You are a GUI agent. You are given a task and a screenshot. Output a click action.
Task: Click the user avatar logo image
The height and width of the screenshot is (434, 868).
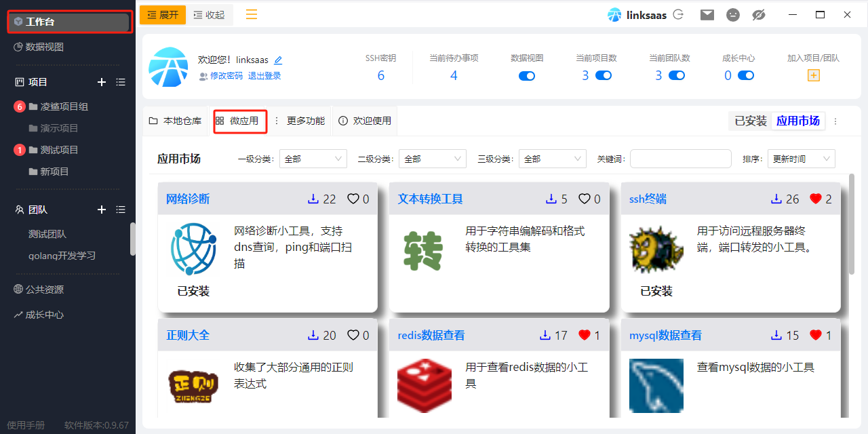pyautogui.click(x=168, y=67)
